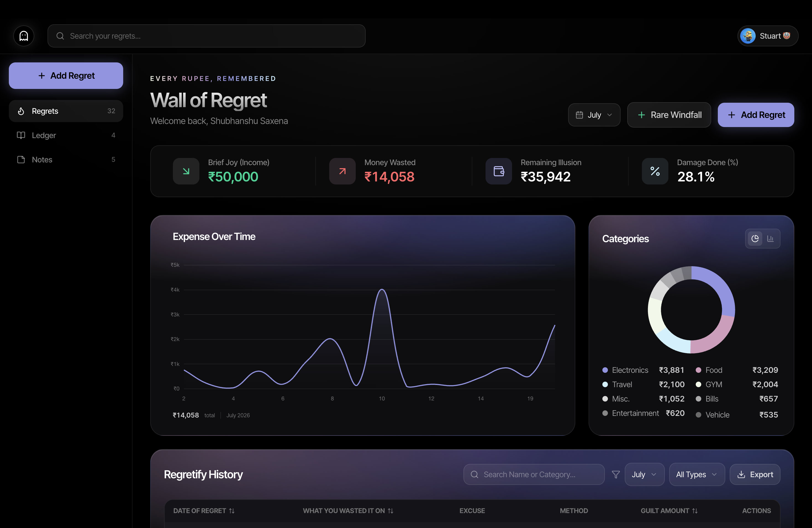Image resolution: width=812 pixels, height=528 pixels.
Task: Click the search magnifier icon in top bar
Action: (x=60, y=36)
